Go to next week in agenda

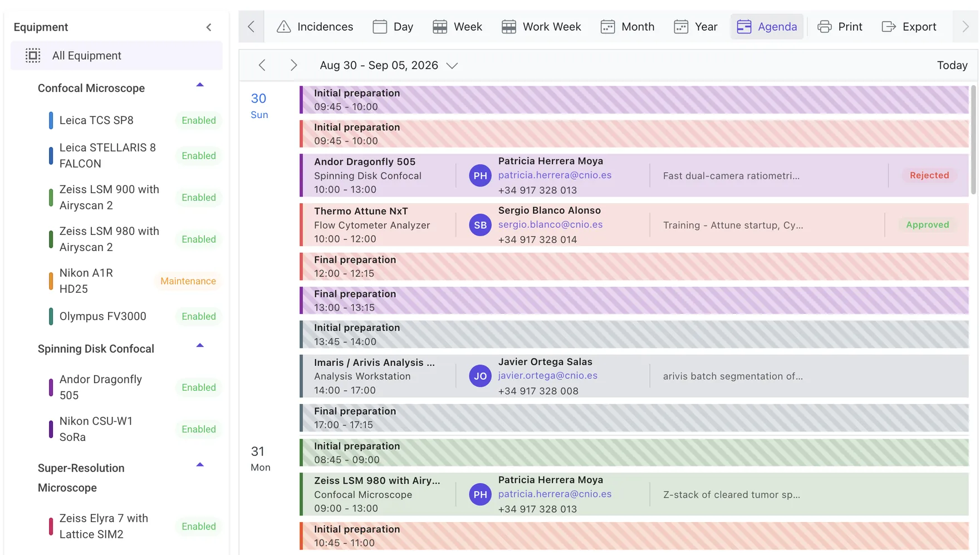coord(293,65)
